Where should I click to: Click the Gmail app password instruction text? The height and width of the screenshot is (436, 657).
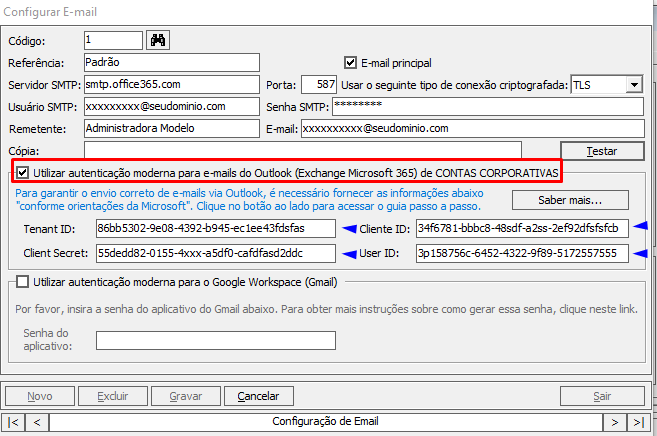(326, 310)
